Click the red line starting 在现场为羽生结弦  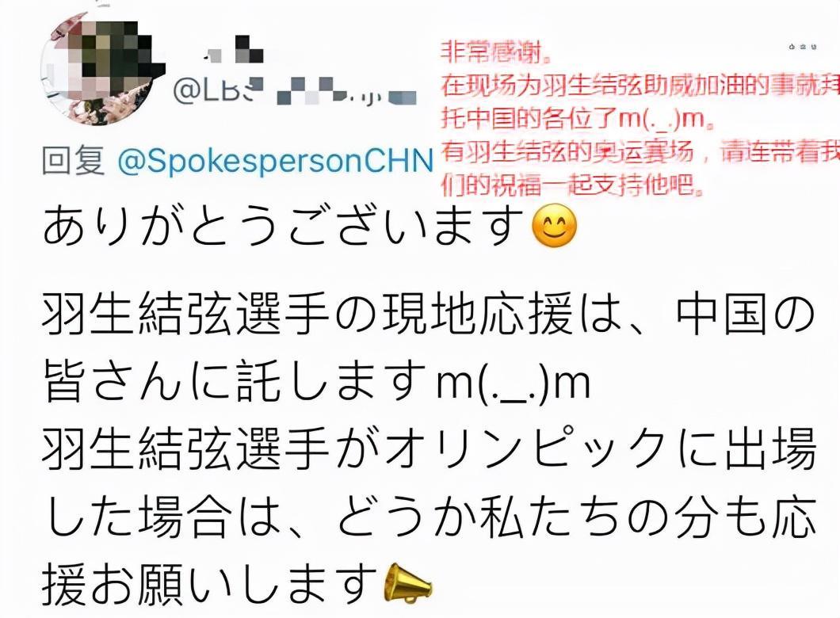tap(640, 85)
